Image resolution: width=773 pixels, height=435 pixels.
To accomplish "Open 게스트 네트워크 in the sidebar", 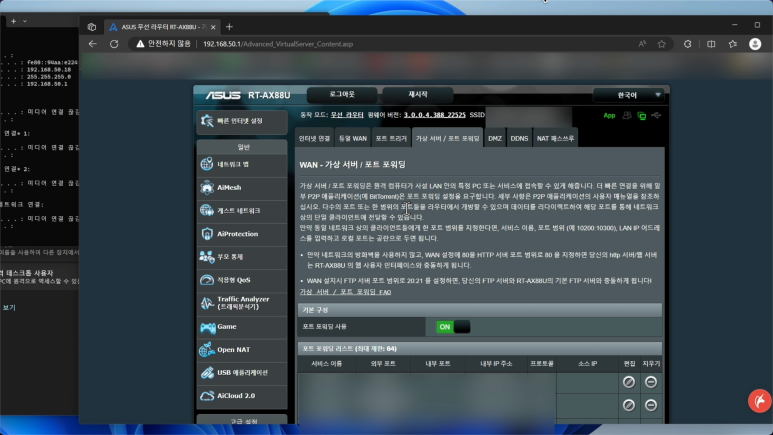I will (242, 211).
